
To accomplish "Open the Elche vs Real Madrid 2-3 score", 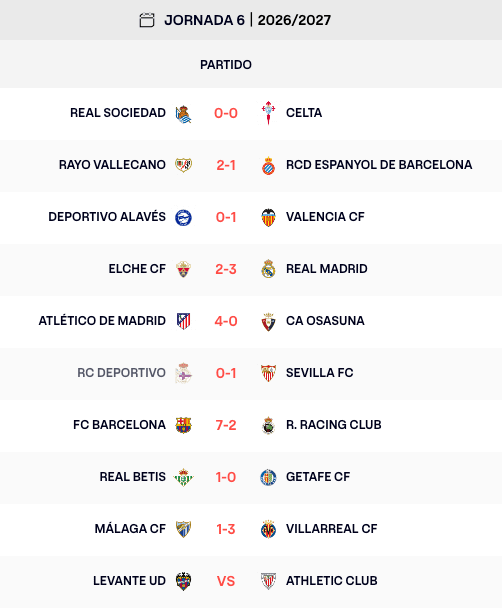I will 226,269.
